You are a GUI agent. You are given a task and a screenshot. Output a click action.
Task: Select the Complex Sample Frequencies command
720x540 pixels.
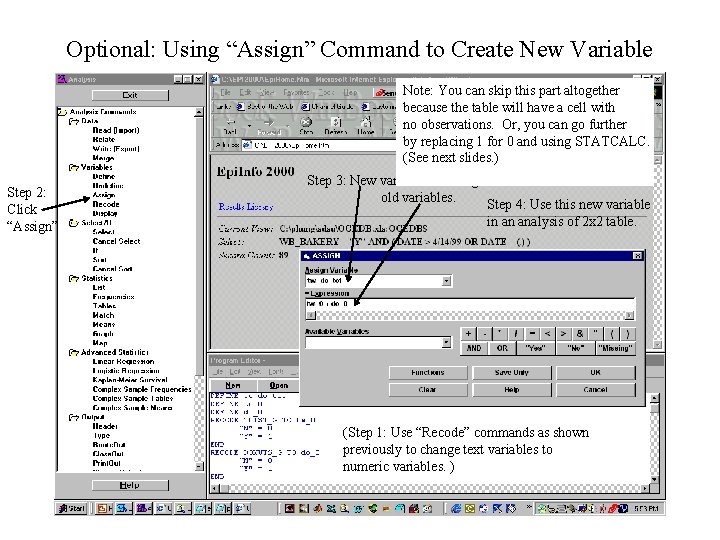142,389
